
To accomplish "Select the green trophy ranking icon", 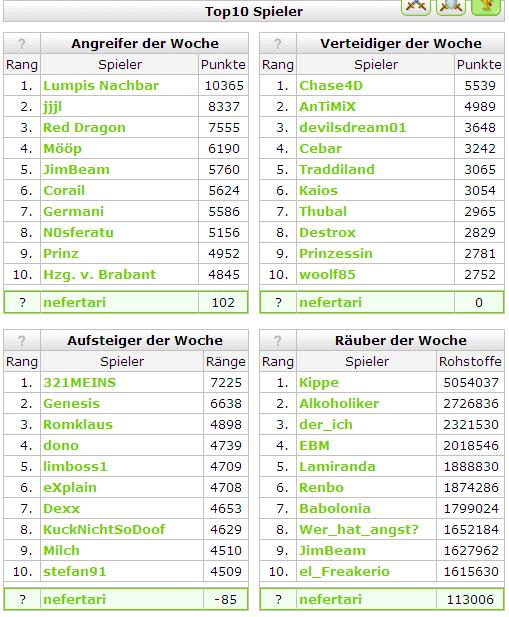I will coord(486,7).
